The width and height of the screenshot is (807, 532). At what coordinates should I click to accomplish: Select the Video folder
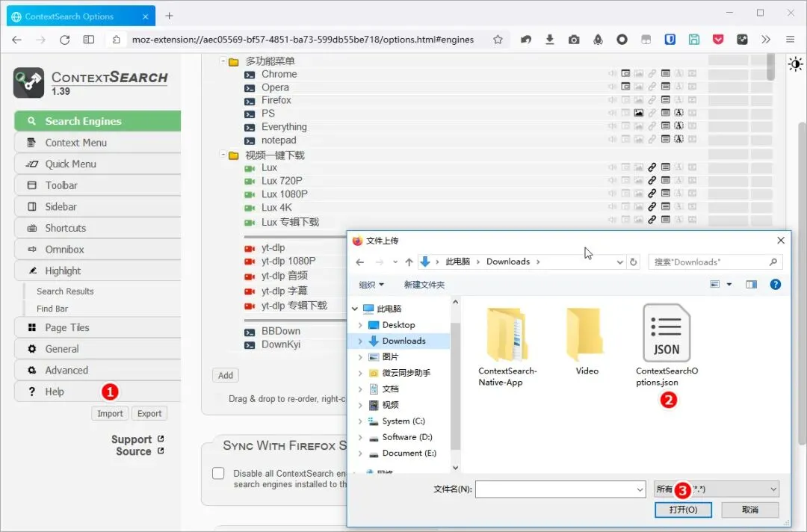(587, 342)
